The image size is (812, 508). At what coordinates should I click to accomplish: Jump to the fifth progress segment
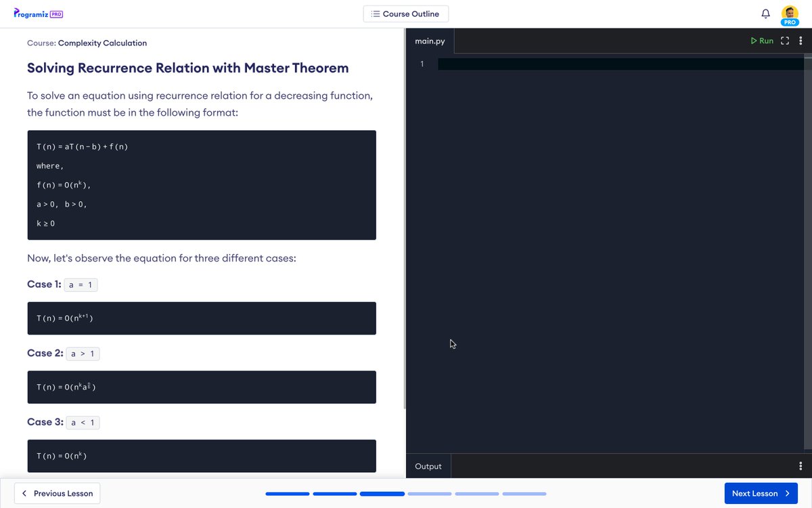pos(477,494)
